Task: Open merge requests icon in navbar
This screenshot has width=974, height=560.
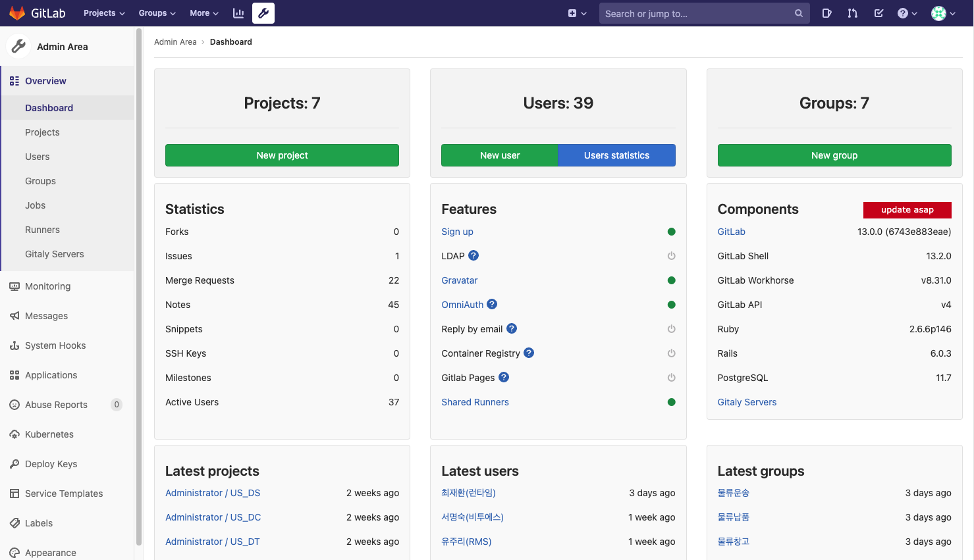Action: click(x=853, y=13)
